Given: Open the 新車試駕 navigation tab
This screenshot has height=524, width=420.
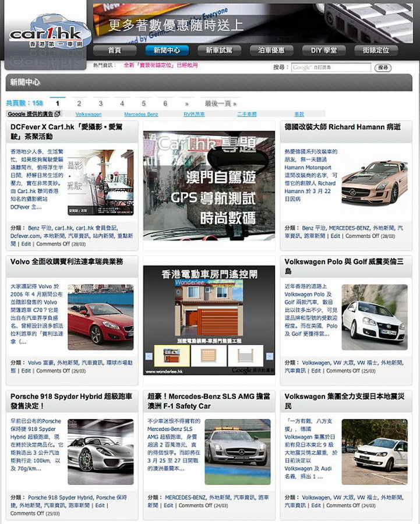Looking at the screenshot, I should 219,51.
